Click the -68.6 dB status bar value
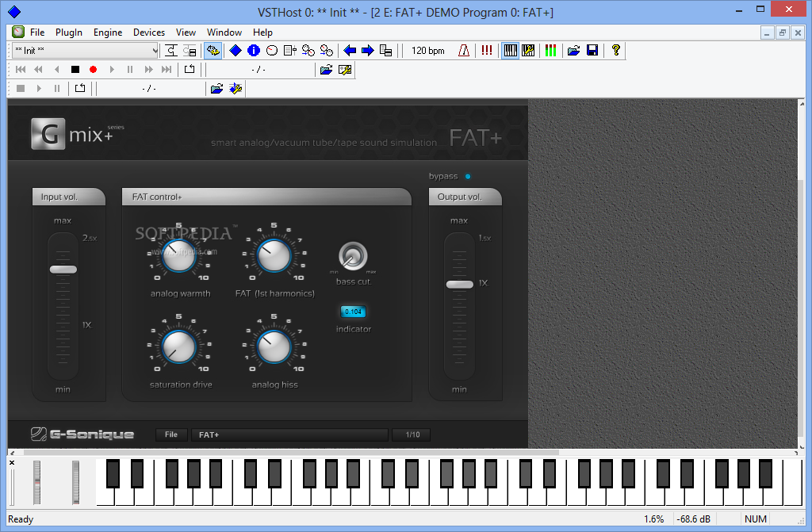Screen dimensions: 812x532 point(693,519)
